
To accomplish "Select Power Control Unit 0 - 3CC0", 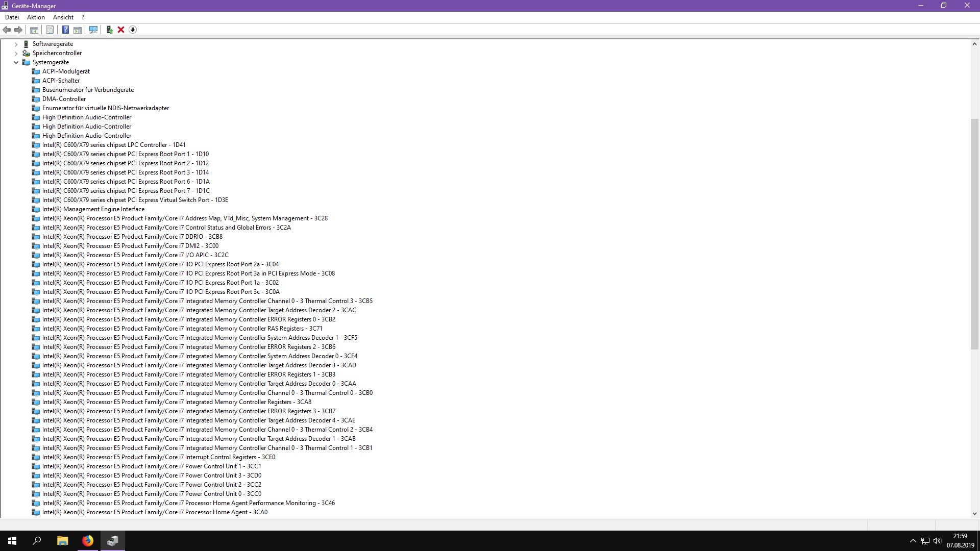I will point(152,494).
